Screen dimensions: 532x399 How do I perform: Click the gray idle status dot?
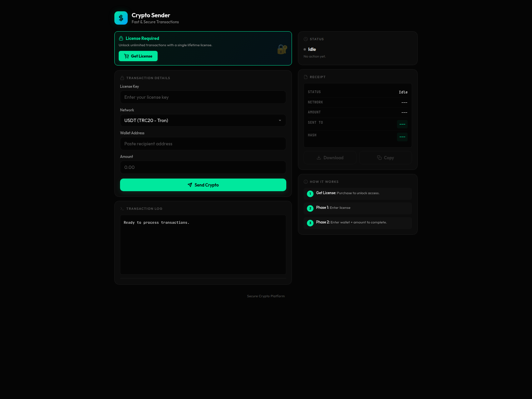(x=305, y=50)
